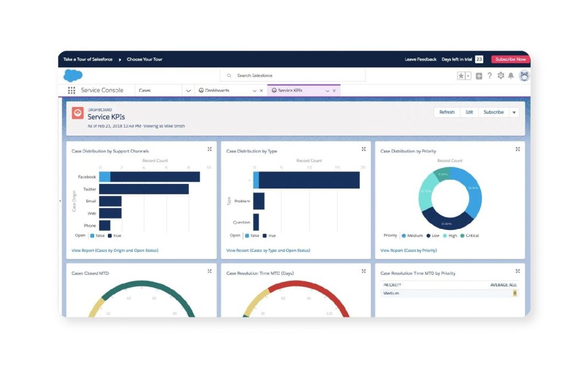The height and width of the screenshot is (368, 588).
Task: Open the setup gear icon
Action: click(501, 75)
